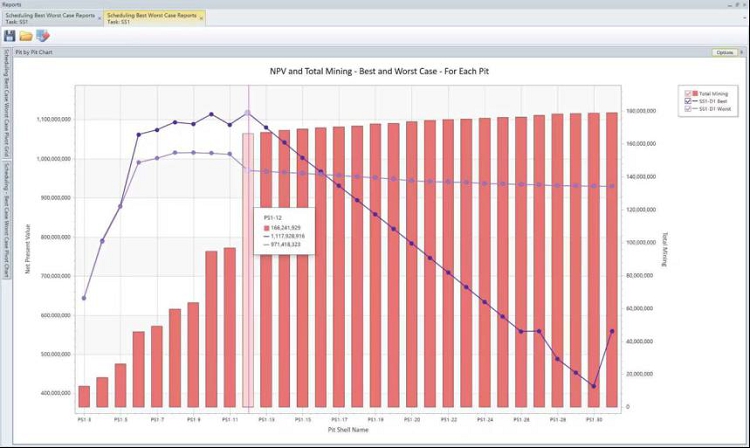Expand the arrow next to Options
This screenshot has width=750, height=448.
[742, 52]
